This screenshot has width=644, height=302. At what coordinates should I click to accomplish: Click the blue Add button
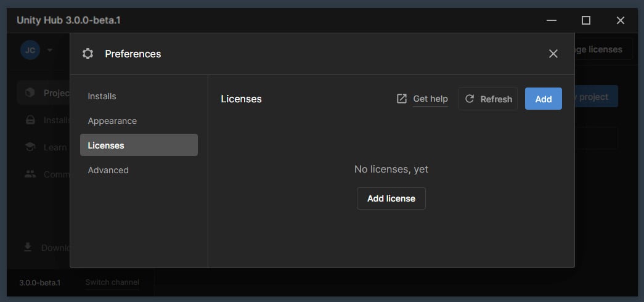point(543,99)
